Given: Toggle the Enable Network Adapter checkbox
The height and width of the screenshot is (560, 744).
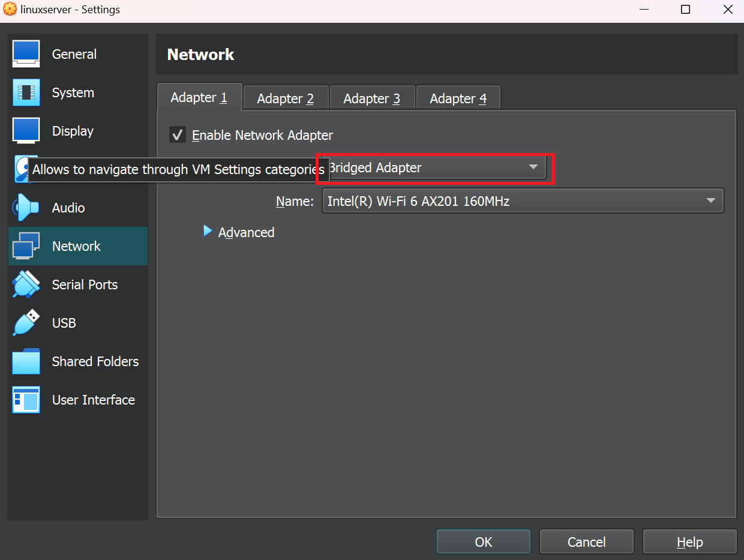Looking at the screenshot, I should point(177,135).
